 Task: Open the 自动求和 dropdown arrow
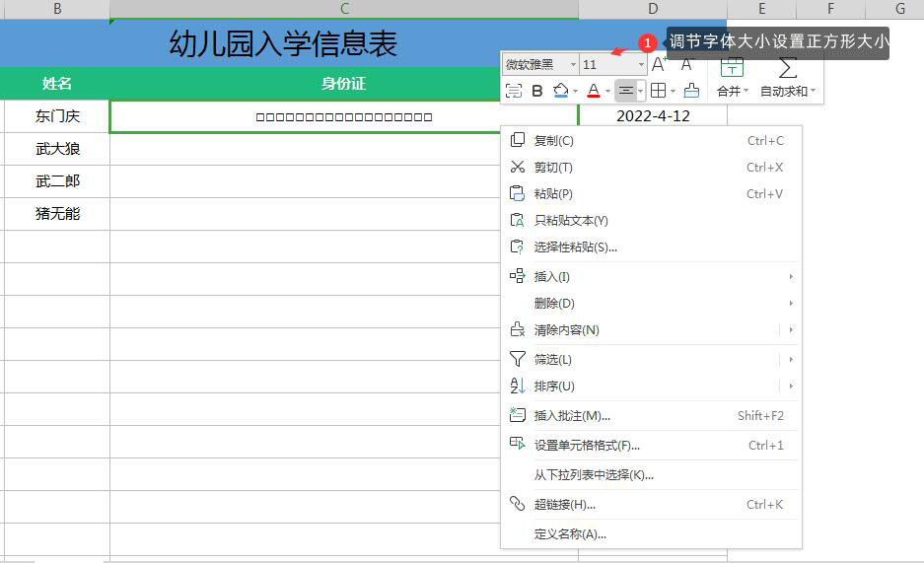pyautogui.click(x=814, y=92)
